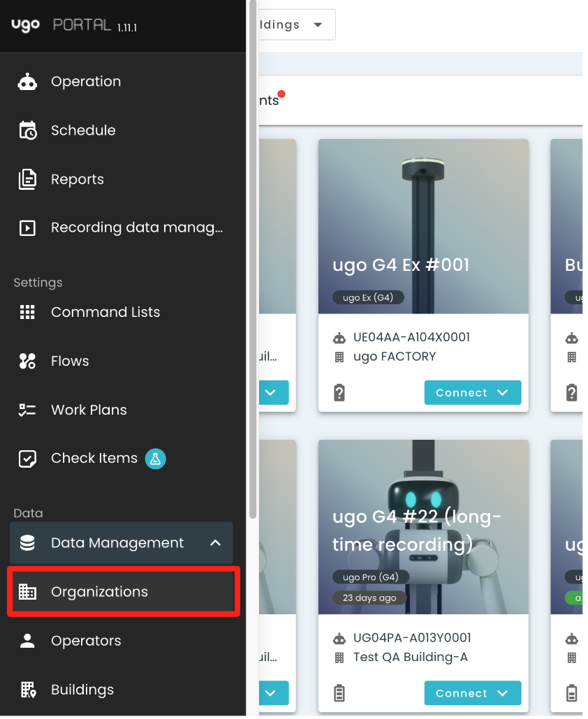Connect to ugo G4 #22 robot

pos(472,693)
